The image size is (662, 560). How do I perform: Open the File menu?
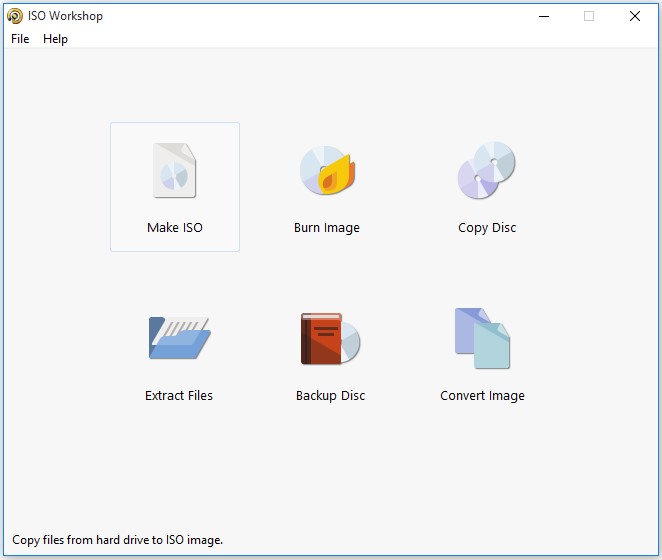coord(20,39)
